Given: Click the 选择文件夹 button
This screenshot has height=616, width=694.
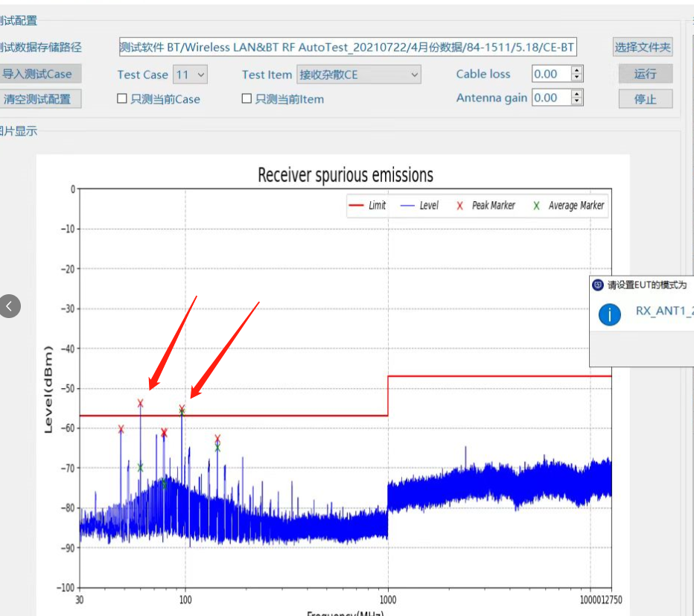Looking at the screenshot, I should pos(643,47).
